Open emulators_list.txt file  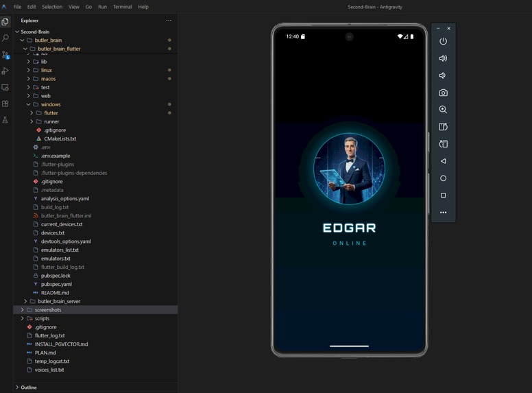95,250
